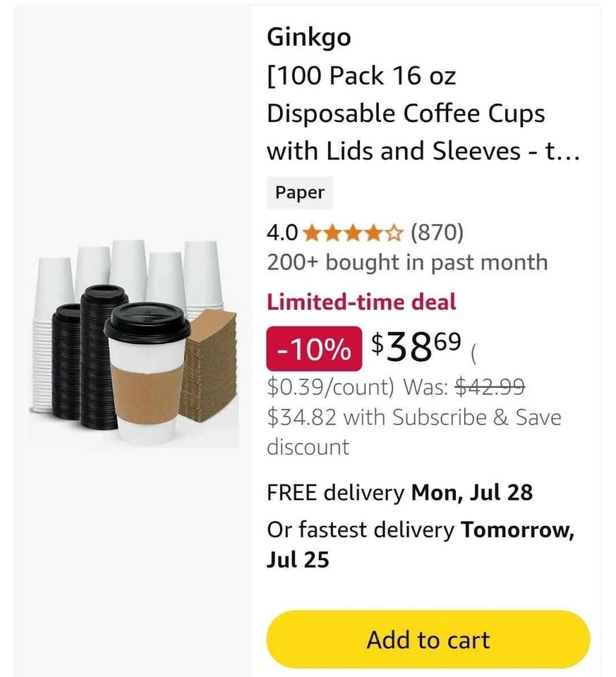Open the Ginkgo brand name link
Image resolution: width=616 pixels, height=677 pixels.
pos(309,37)
